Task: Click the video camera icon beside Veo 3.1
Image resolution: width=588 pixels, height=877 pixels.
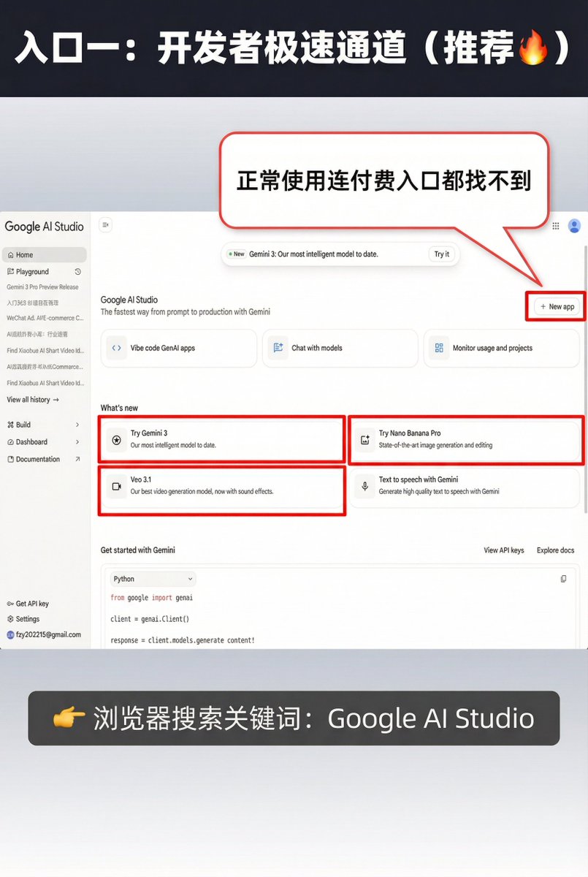Action: point(116,486)
